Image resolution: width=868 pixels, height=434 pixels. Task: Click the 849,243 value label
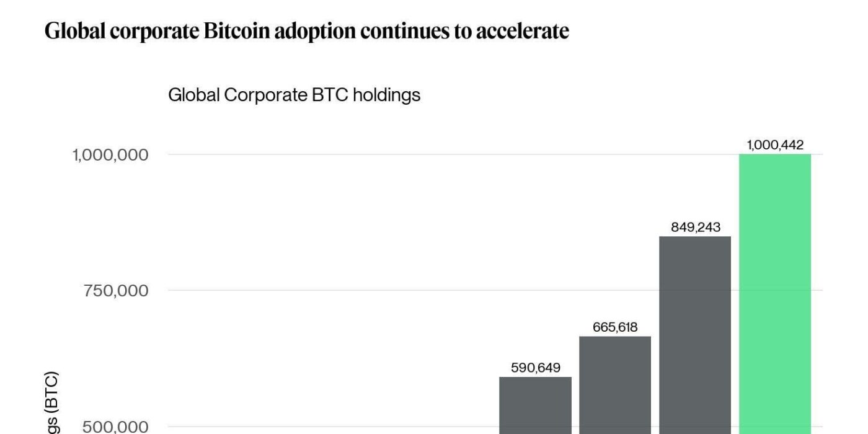point(696,228)
